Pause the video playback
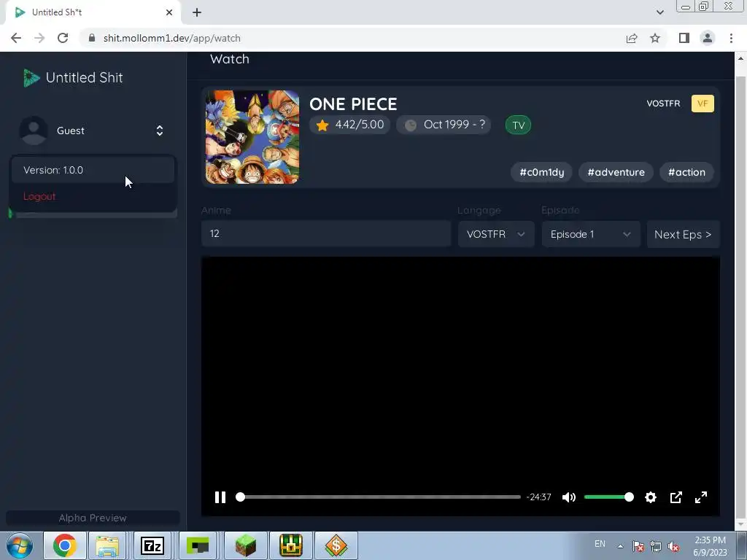 click(220, 497)
